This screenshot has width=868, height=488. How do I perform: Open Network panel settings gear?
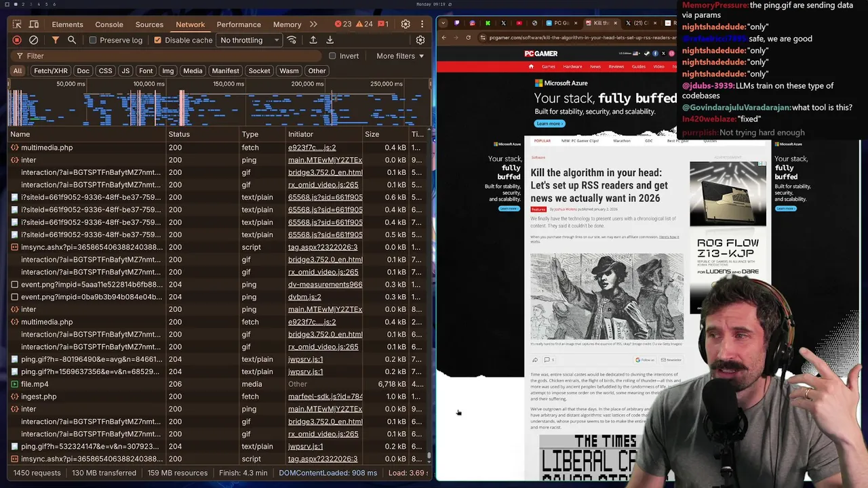tap(420, 40)
